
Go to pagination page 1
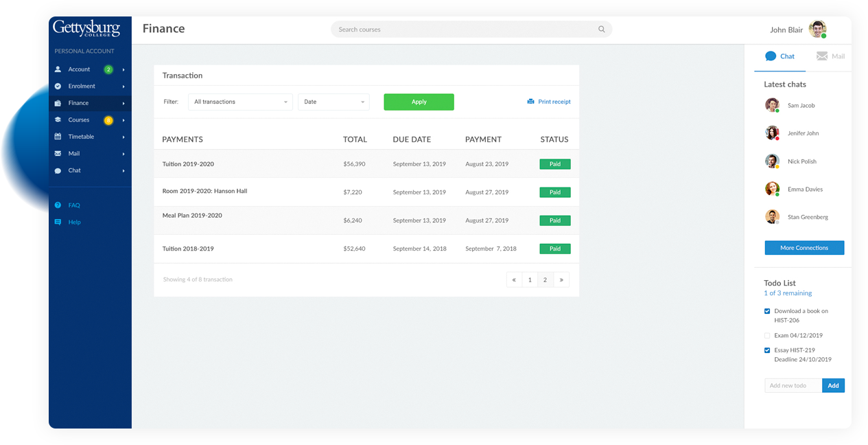(x=530, y=279)
